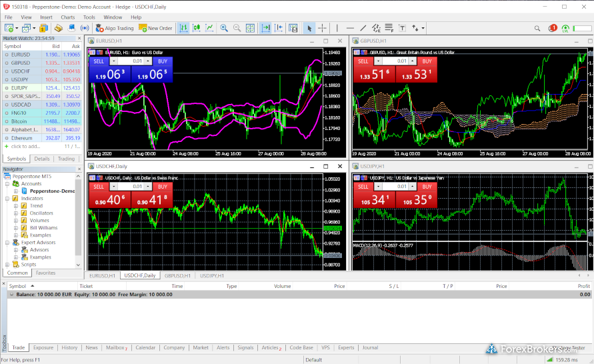The height and width of the screenshot is (364, 594).
Task: Click the 'click to add...' symbol row
Action: 43,146
